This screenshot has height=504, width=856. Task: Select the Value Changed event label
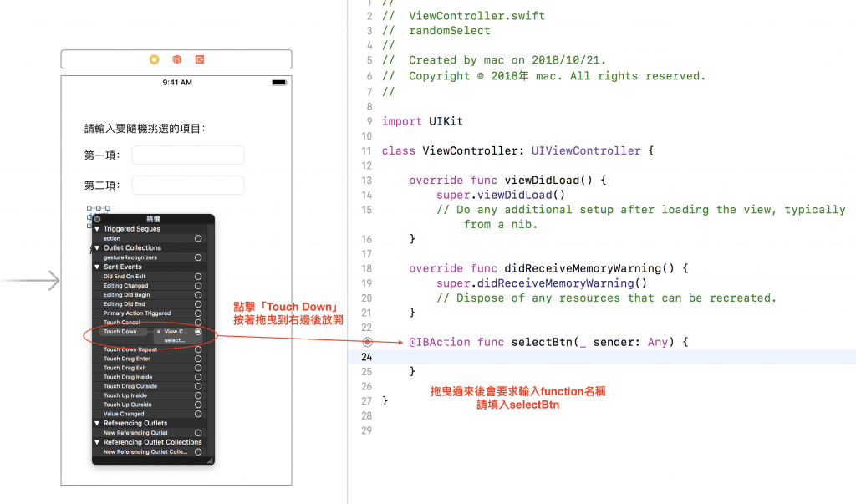pos(124,414)
